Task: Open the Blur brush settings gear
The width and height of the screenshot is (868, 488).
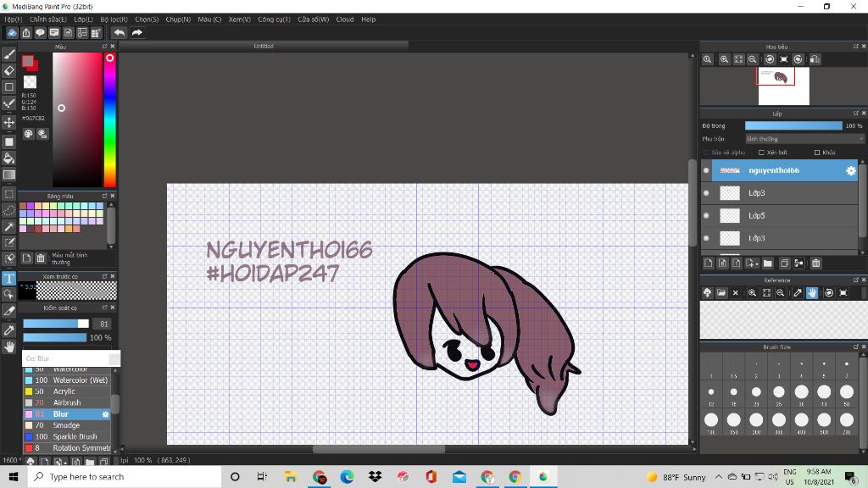Action: [x=105, y=413]
